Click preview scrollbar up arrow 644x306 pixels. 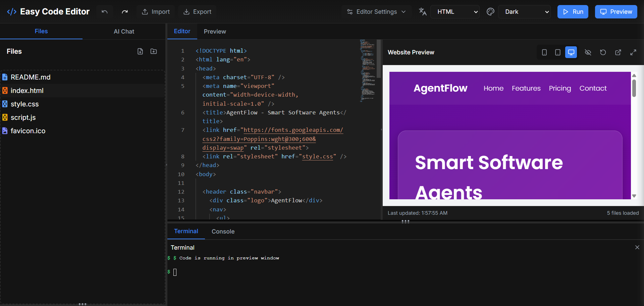pos(634,75)
